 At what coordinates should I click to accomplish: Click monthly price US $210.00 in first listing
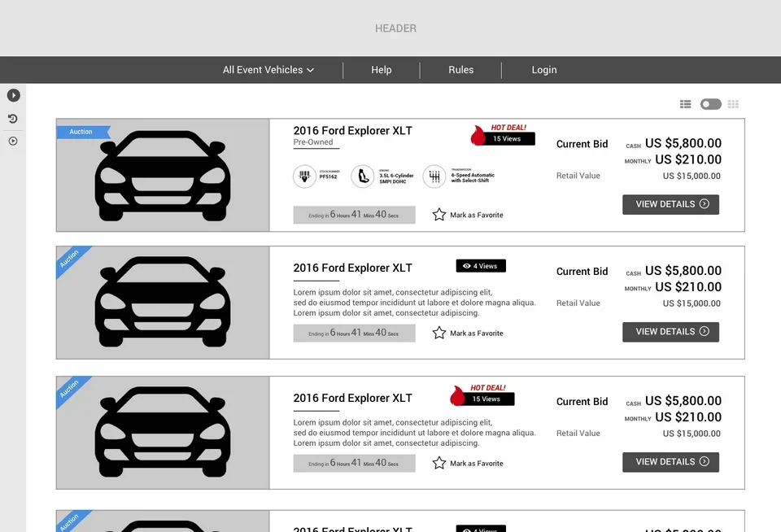pyautogui.click(x=688, y=159)
